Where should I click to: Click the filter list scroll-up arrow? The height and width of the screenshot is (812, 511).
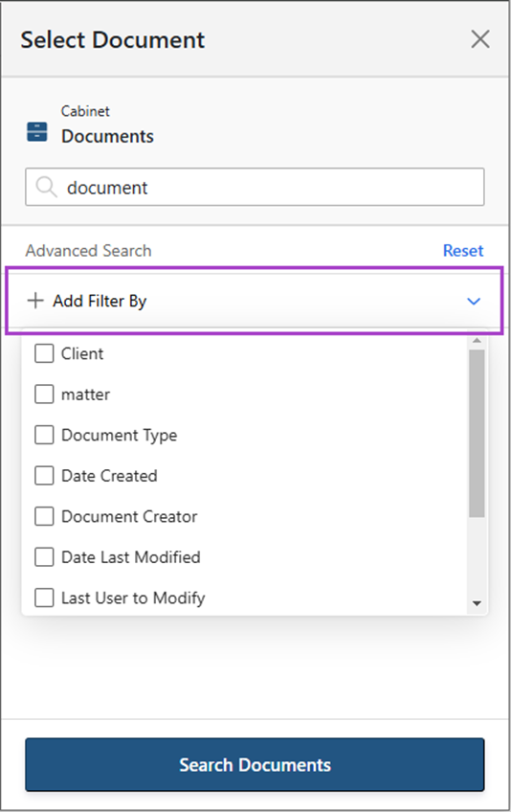pyautogui.click(x=477, y=341)
